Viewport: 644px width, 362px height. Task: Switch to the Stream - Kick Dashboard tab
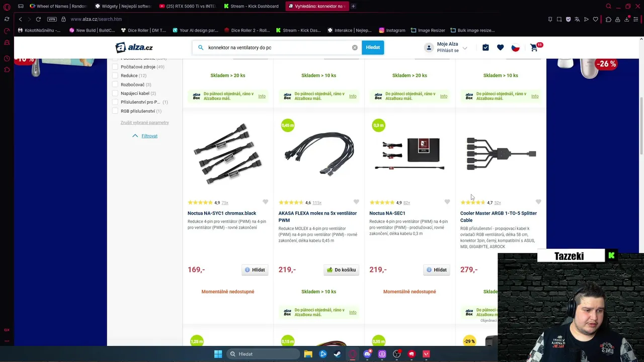point(253,6)
